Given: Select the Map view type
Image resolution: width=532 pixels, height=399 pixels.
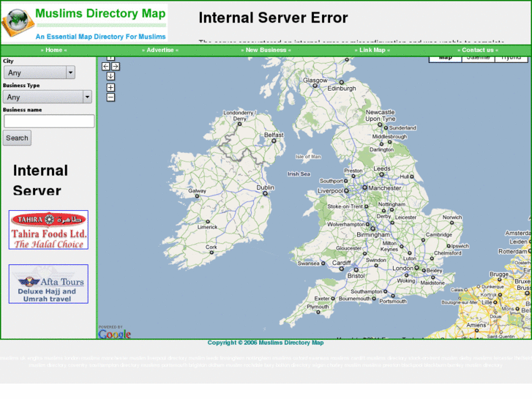Looking at the screenshot, I should click(445, 58).
